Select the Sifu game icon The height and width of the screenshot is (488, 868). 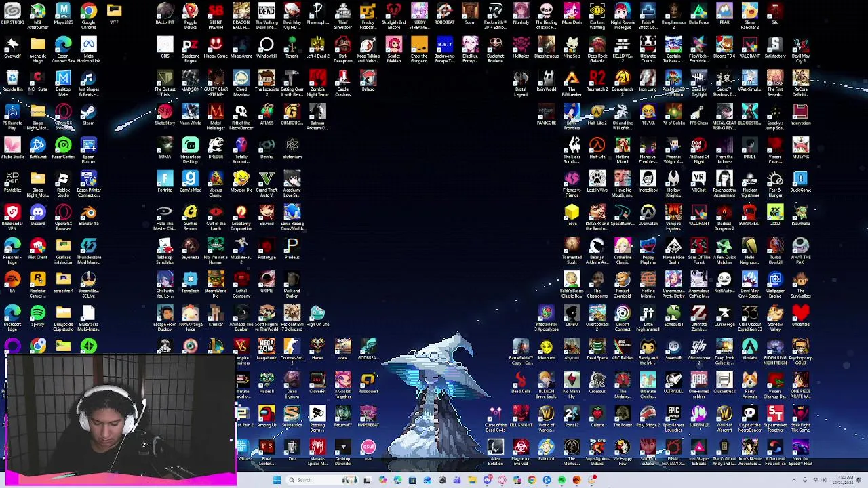pyautogui.click(x=775, y=15)
